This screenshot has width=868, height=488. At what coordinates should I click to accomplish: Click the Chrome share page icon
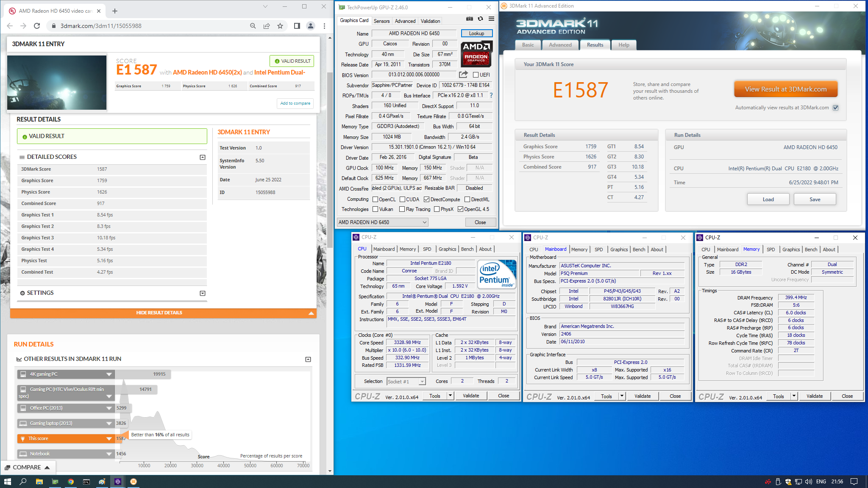coord(267,26)
